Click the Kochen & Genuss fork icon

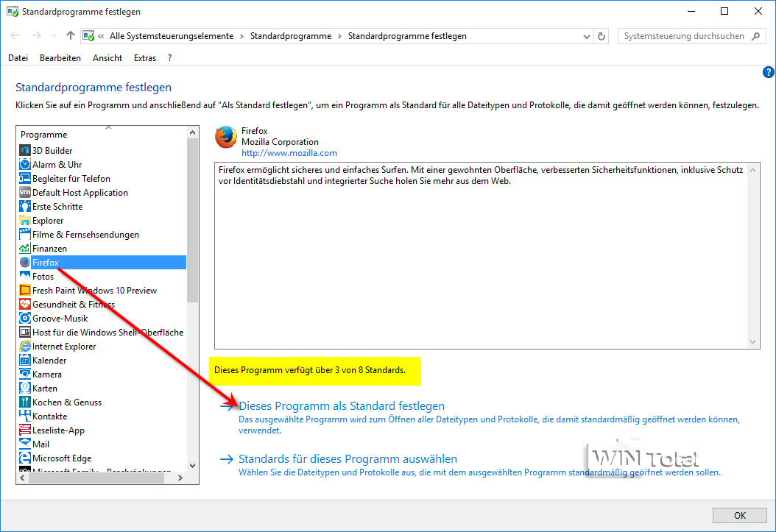tap(25, 402)
